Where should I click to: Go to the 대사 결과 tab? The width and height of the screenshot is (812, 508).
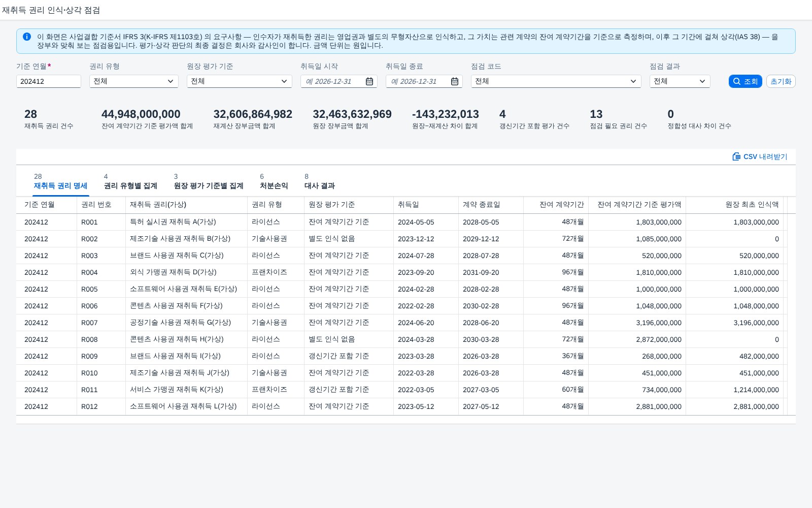[x=320, y=182]
